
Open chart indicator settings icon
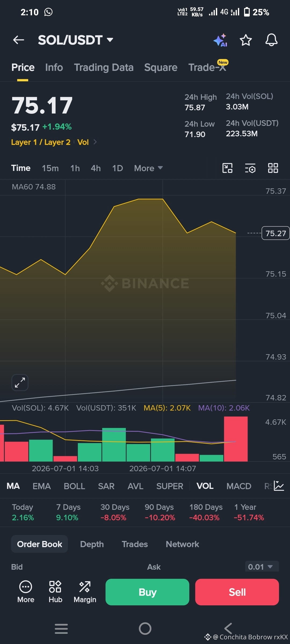tap(250, 168)
